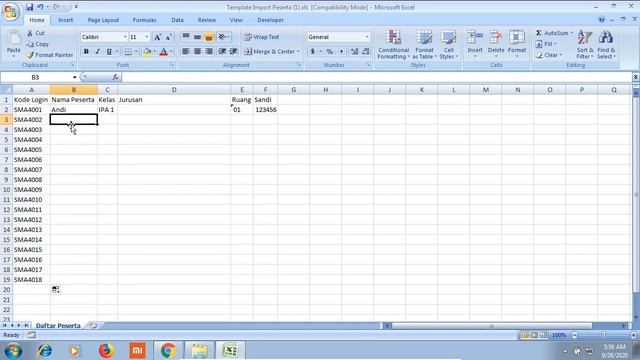The height and width of the screenshot is (360, 640).
Task: Apply the yellow fill color
Action: coord(147,52)
